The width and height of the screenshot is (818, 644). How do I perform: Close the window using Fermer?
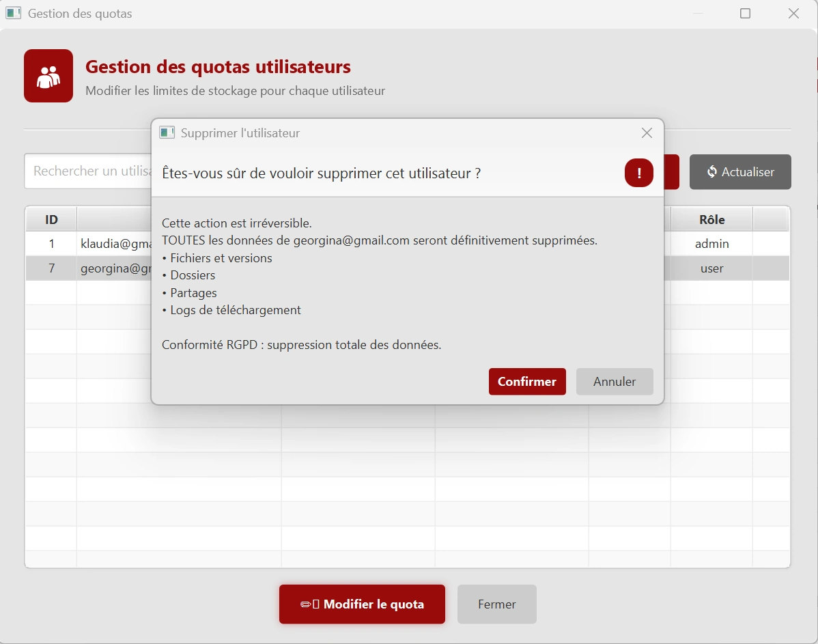[496, 604]
